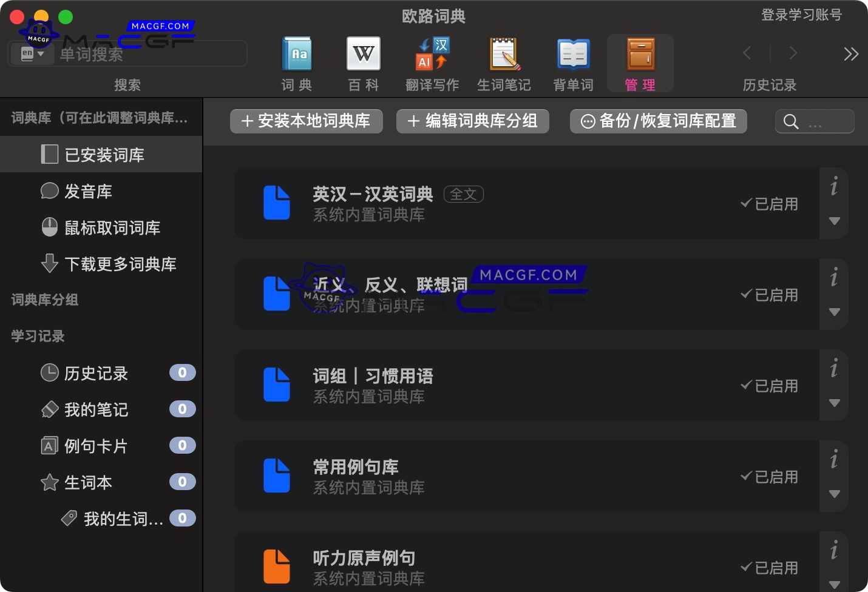Open the 背单词 vocabulary study section

(572, 62)
